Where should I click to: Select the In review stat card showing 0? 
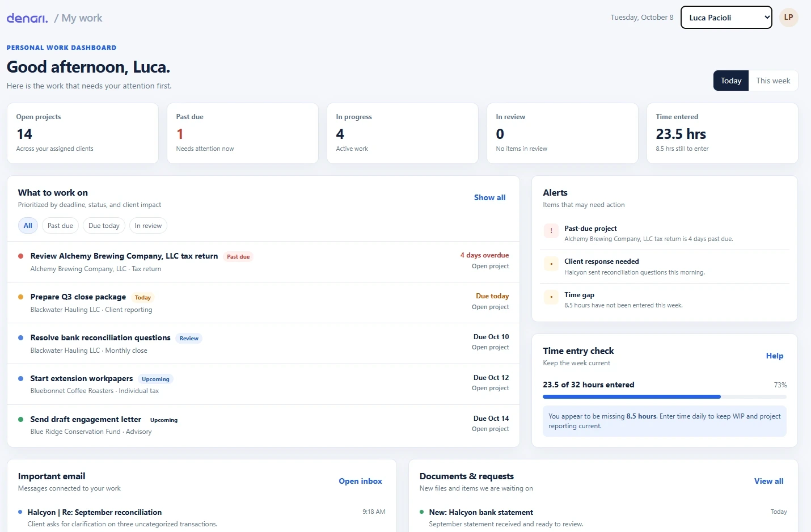(x=563, y=133)
